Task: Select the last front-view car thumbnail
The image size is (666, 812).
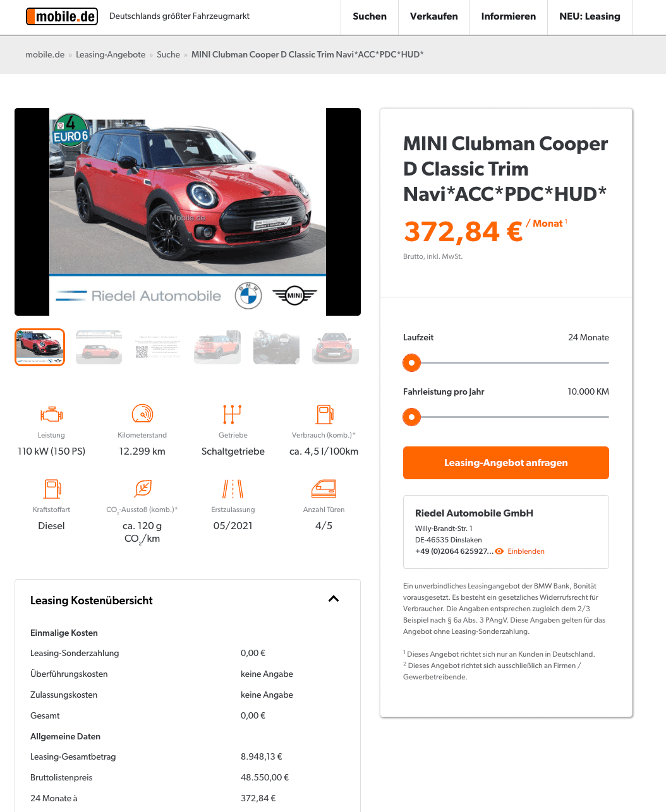Action: (x=336, y=347)
